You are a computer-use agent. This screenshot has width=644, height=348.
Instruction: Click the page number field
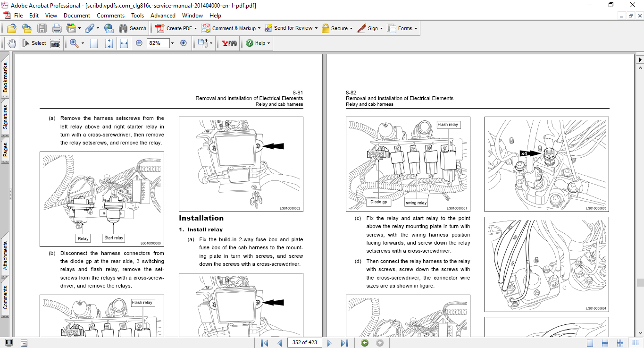coord(304,343)
